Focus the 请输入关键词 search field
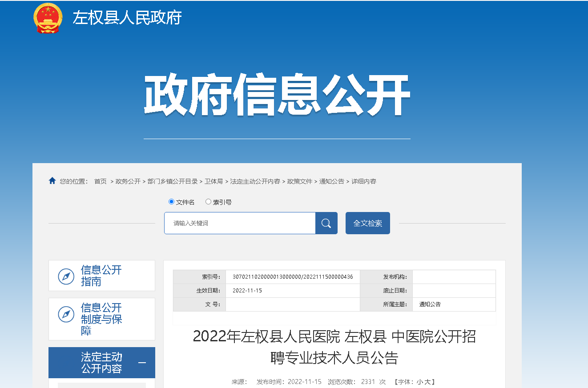Screen dimensions: 588x388 pyautogui.click(x=240, y=223)
